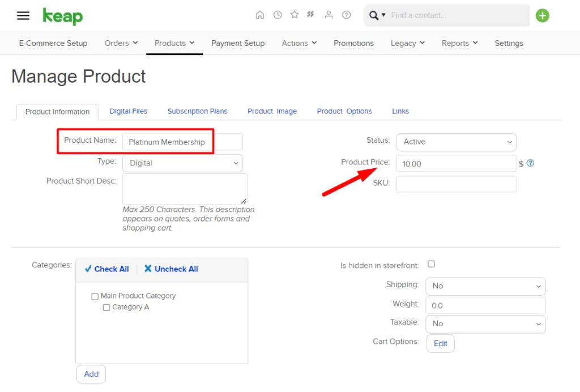Image resolution: width=580 pixels, height=392 pixels.
Task: Switch to the Digital Files tab
Action: coord(128,112)
